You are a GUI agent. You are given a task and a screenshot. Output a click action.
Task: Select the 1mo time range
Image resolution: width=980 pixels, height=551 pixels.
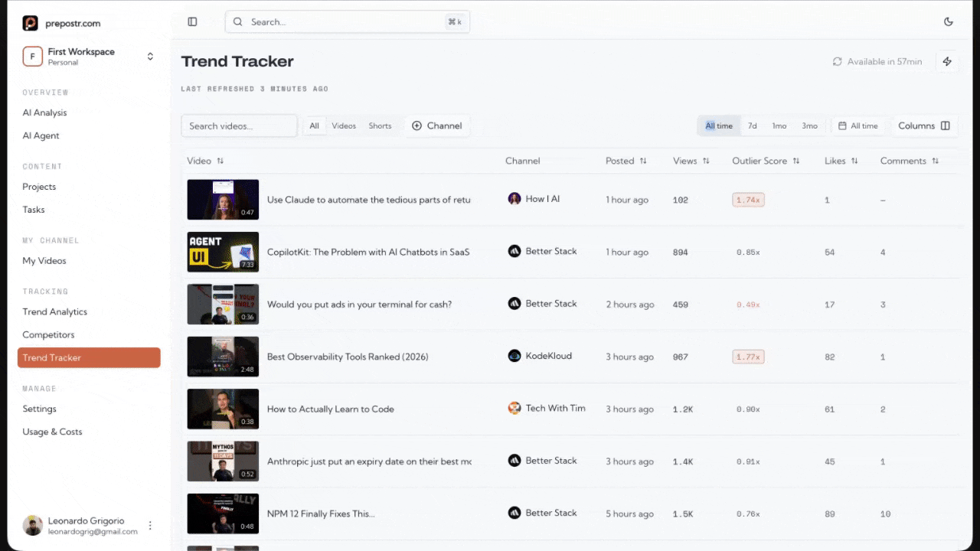[x=779, y=126]
